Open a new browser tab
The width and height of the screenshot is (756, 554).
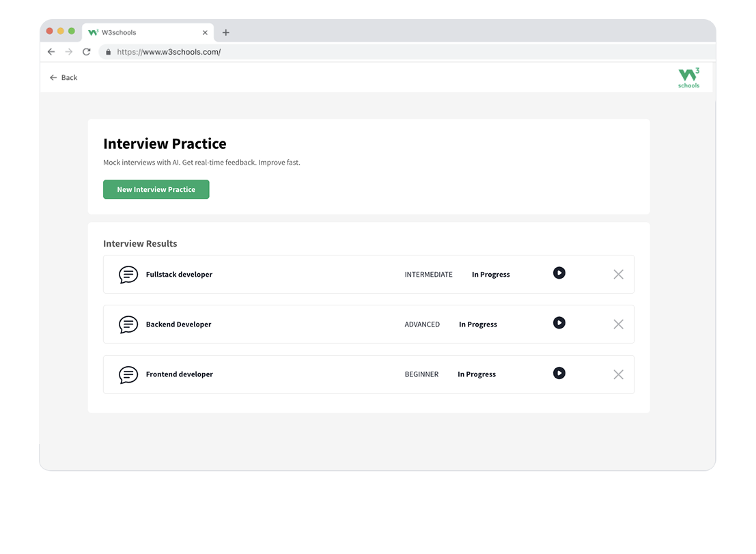[226, 33]
